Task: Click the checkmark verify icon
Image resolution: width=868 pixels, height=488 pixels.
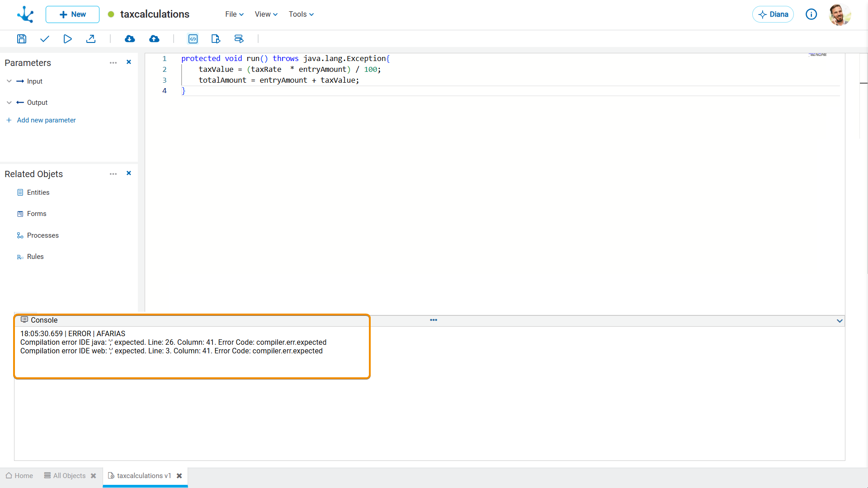Action: [x=44, y=39]
